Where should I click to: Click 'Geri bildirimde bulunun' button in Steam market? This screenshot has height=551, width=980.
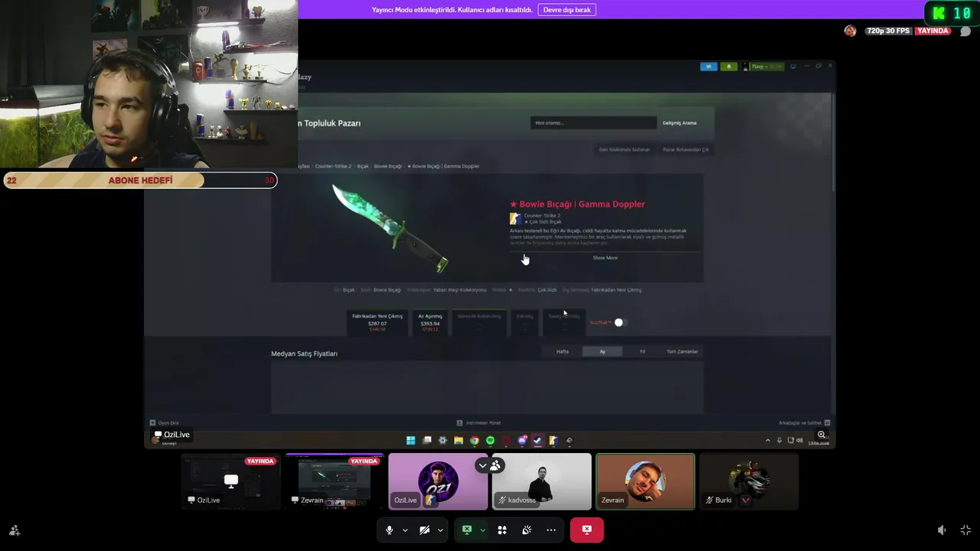click(x=625, y=149)
